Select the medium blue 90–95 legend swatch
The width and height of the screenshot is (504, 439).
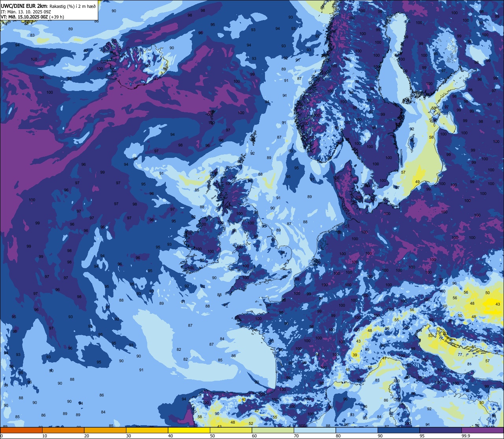click(x=398, y=430)
